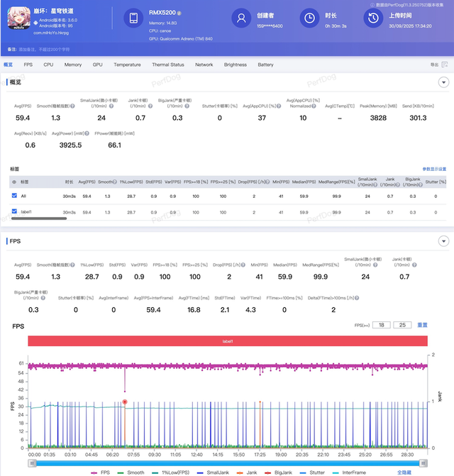Collapse the FPS section panel

point(444,241)
